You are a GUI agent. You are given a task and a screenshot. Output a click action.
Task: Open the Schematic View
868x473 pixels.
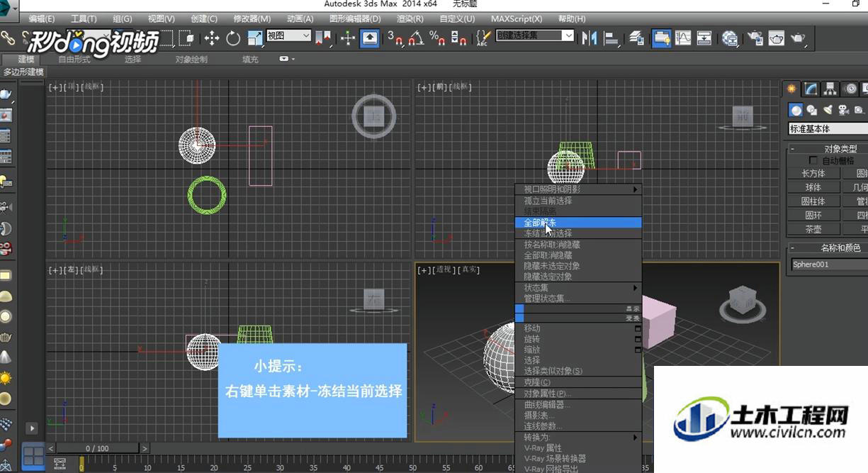coord(704,38)
